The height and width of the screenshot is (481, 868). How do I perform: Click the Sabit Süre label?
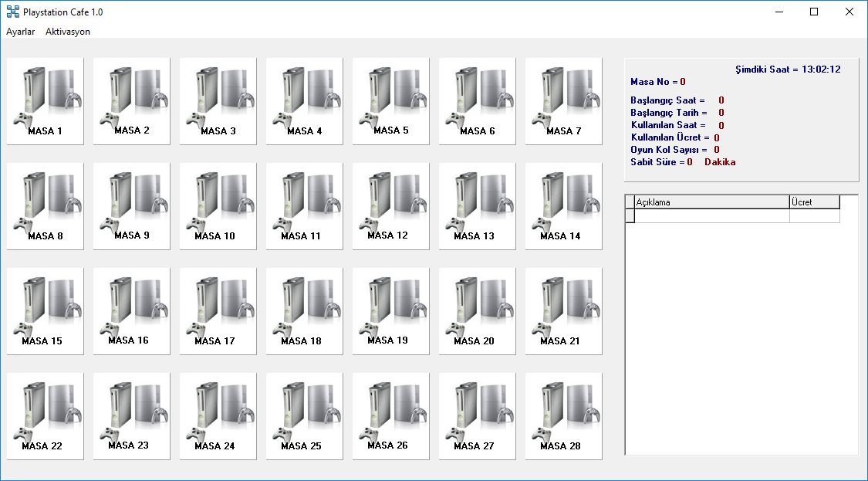pos(657,162)
